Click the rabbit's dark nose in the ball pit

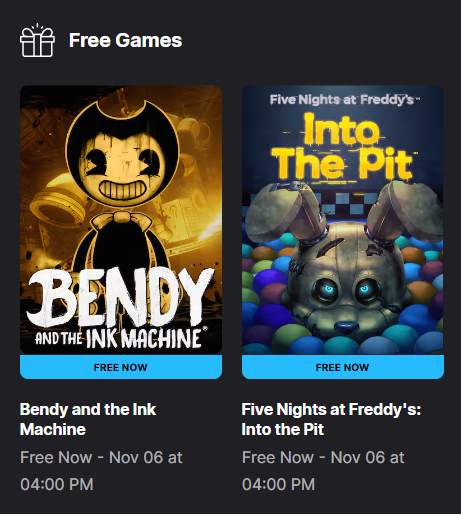coord(347,327)
